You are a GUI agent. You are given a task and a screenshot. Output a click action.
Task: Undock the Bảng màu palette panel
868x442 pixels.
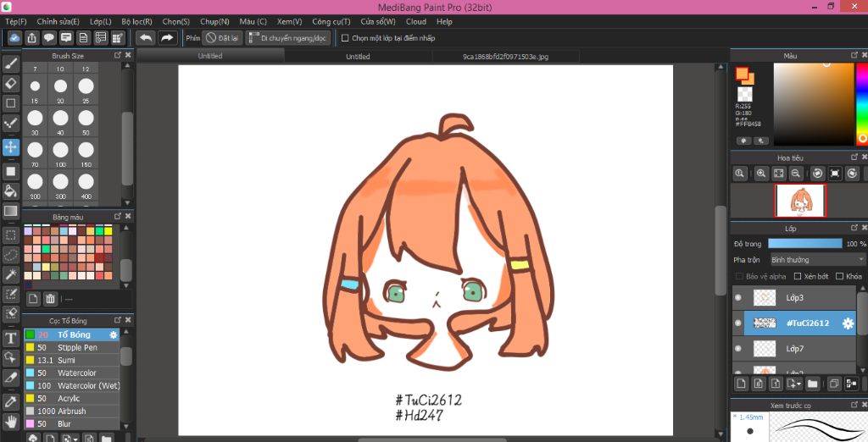tap(117, 216)
